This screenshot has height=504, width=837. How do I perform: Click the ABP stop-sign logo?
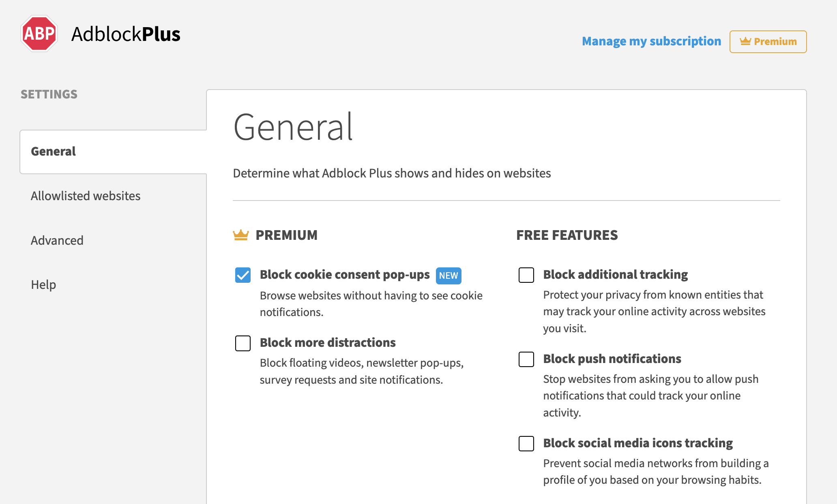39,34
